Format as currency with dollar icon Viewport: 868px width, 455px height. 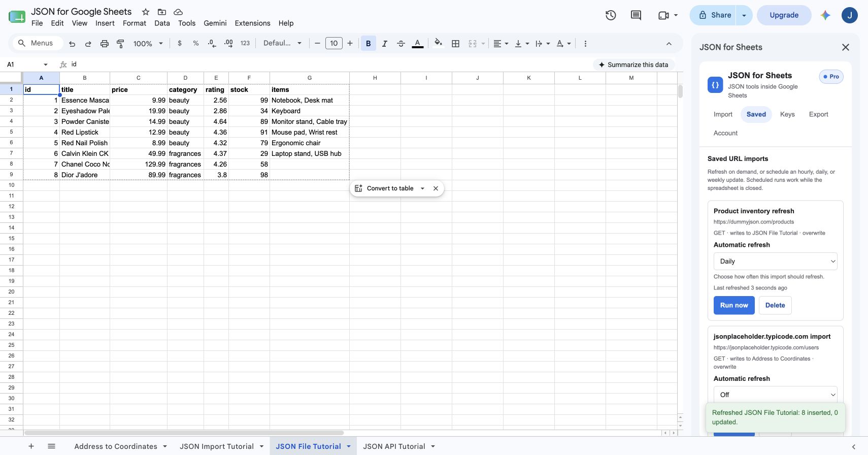(x=180, y=44)
